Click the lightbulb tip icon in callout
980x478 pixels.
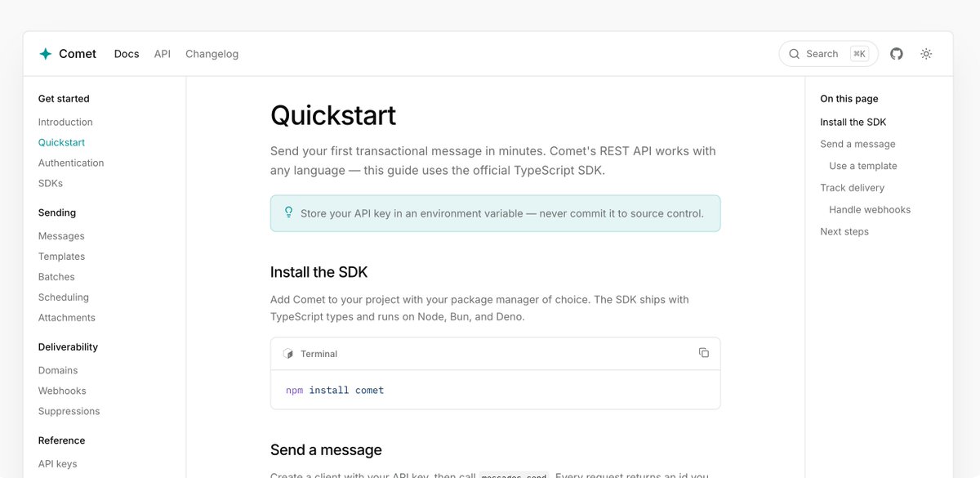[x=288, y=212]
